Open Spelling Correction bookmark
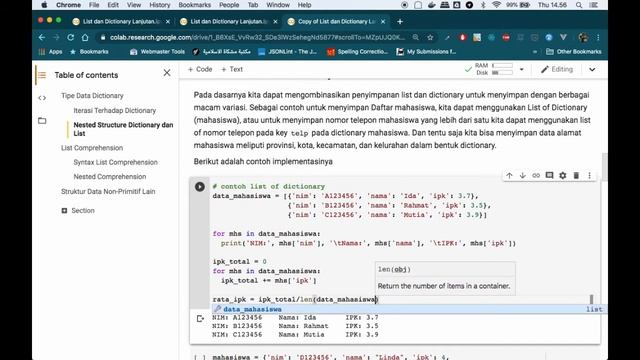The width and height of the screenshot is (640, 360). (x=358, y=52)
